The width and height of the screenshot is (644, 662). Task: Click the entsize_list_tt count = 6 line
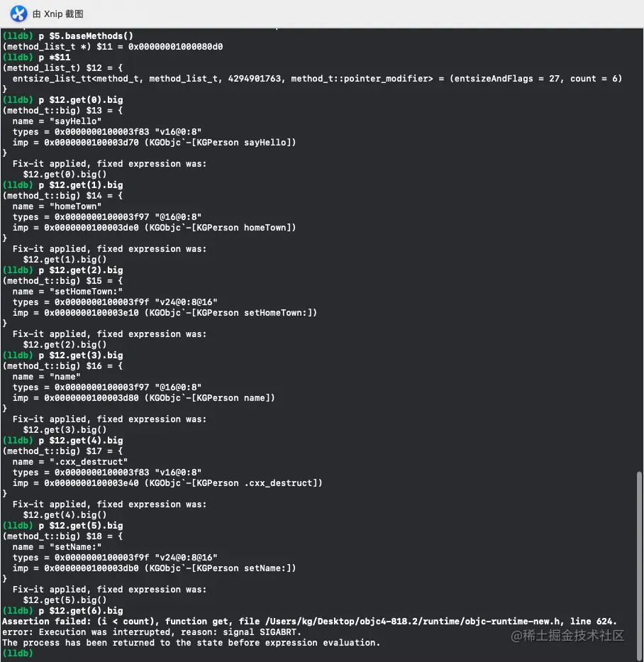point(317,79)
